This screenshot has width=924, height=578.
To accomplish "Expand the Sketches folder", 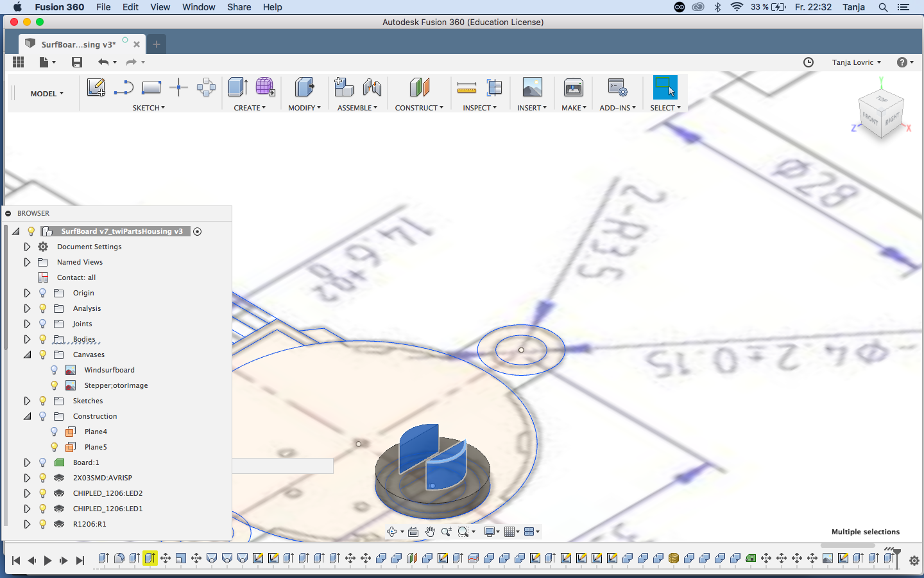I will tap(27, 401).
